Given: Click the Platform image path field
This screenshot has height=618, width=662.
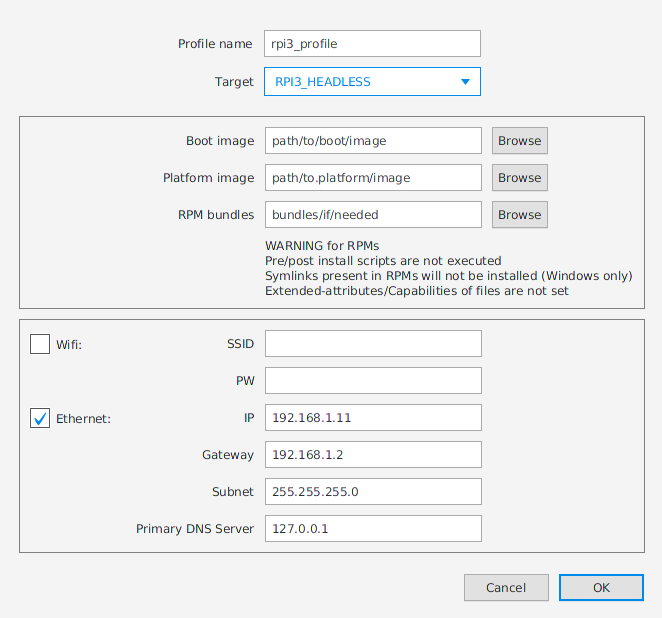Looking at the screenshot, I should [372, 178].
